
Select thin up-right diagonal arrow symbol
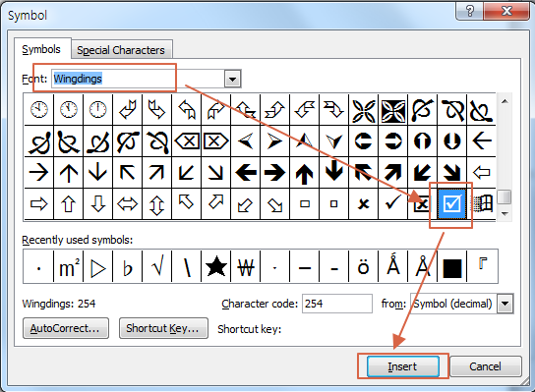coord(156,173)
